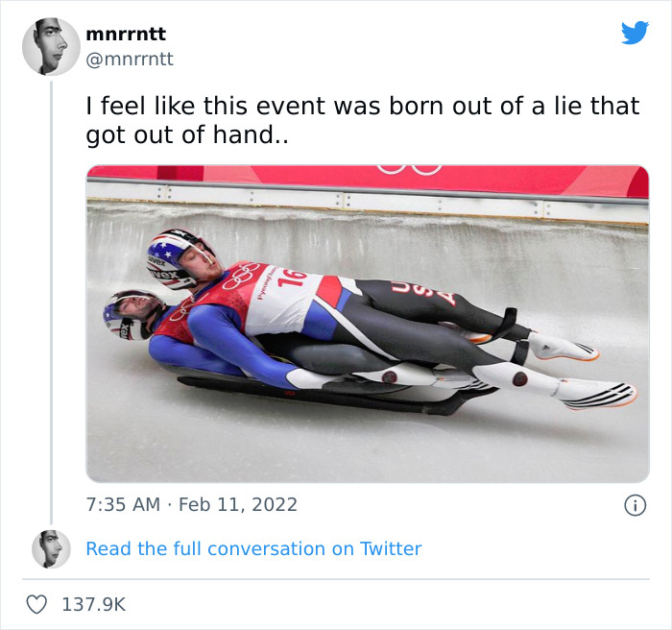The image size is (672, 630).
Task: Visit the @mnrrntt handle link
Action: pyautogui.click(x=130, y=59)
